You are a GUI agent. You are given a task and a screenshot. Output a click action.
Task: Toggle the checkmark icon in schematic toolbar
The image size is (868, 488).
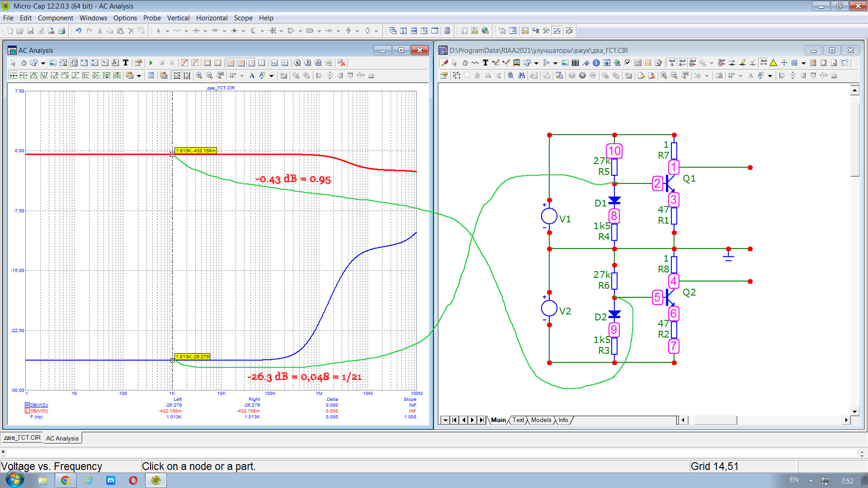[x=627, y=63]
